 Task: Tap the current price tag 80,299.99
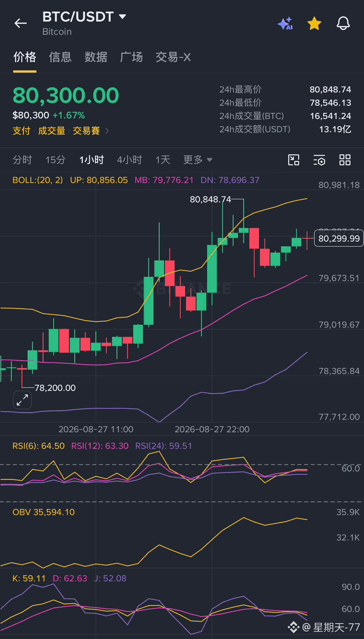[x=339, y=238]
